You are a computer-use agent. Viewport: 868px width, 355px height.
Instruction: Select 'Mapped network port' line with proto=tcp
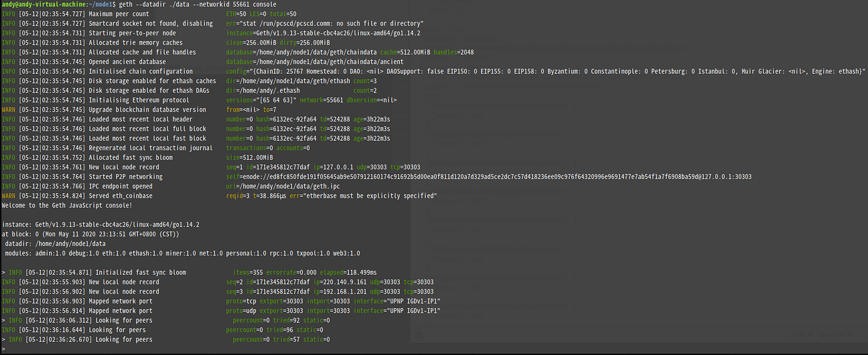click(221, 302)
